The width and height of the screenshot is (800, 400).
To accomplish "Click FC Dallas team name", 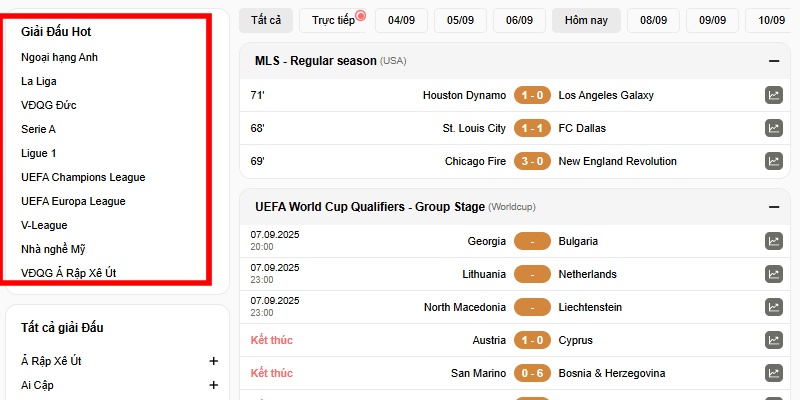I will point(582,128).
